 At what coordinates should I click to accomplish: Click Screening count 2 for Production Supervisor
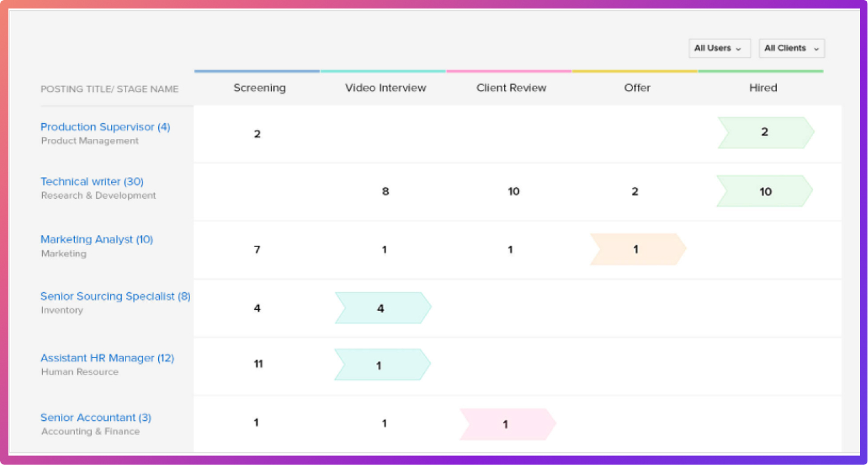coord(257,133)
